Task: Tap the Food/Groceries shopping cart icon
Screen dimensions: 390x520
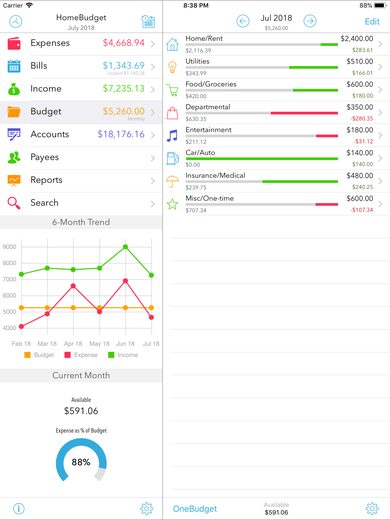Action: [172, 90]
